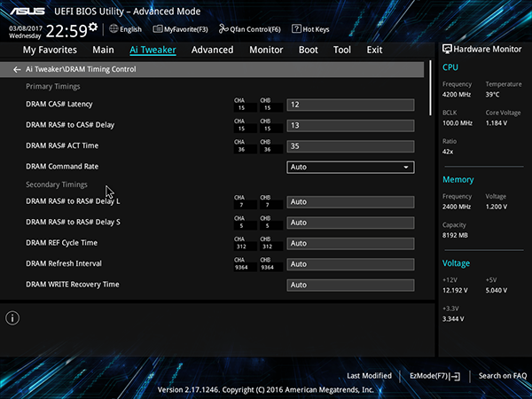Select the DRAM RAS# to RAS# Delay S field

(350, 223)
